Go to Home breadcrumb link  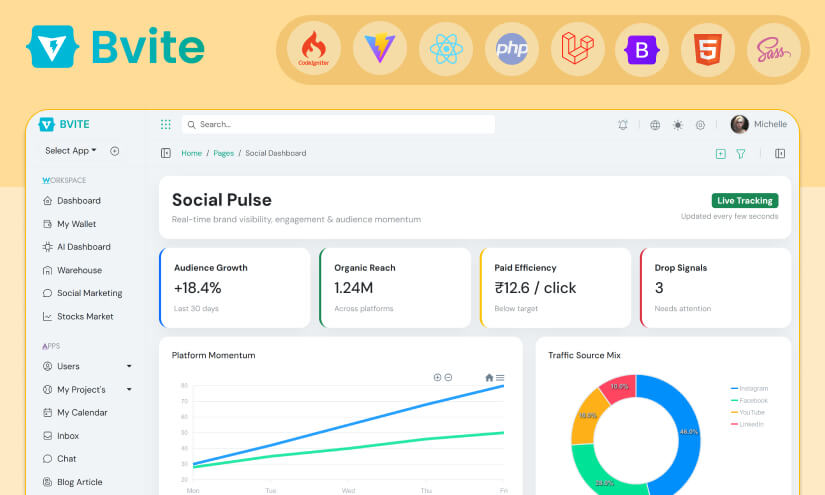[192, 153]
